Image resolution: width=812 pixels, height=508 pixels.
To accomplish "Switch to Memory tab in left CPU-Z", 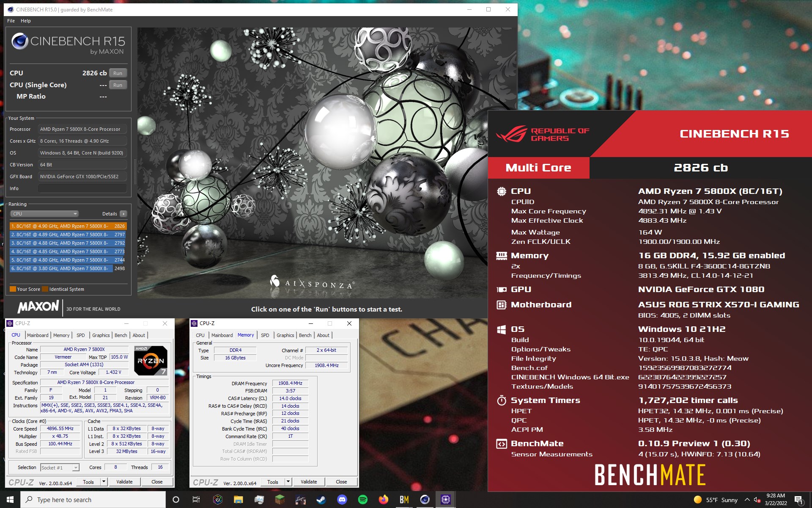I will 61,335.
